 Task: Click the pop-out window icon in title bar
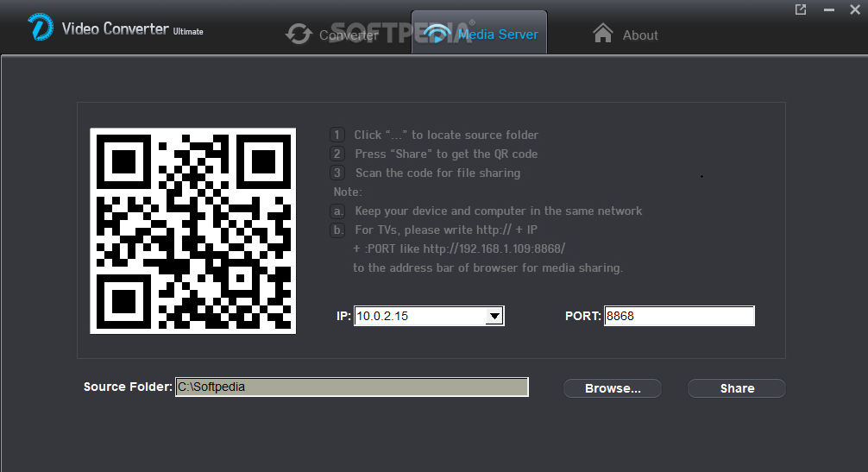801,9
